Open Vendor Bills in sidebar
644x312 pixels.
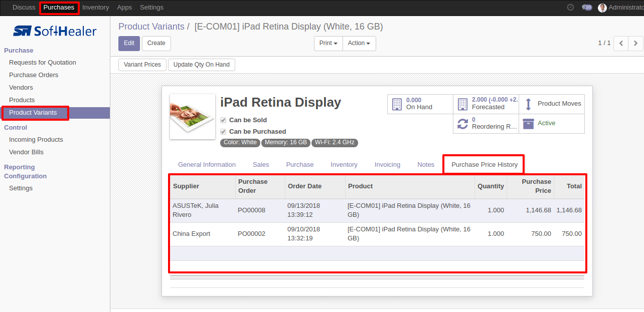point(26,152)
